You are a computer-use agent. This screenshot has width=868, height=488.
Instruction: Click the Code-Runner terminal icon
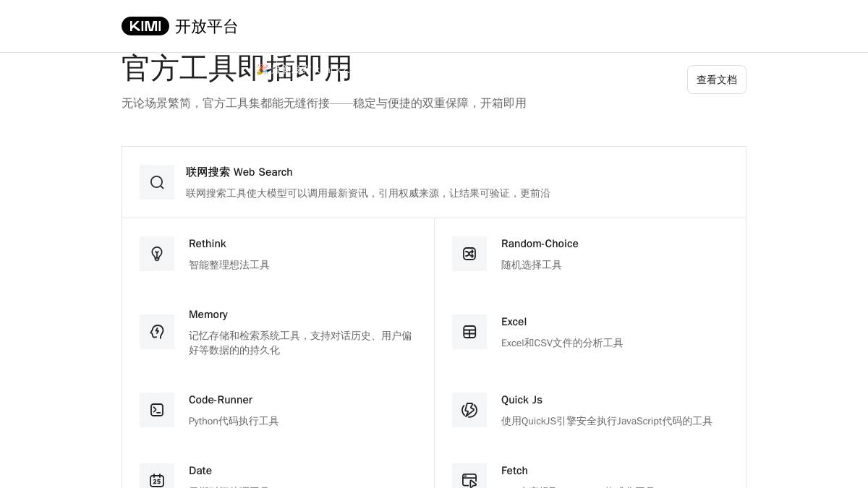click(157, 410)
